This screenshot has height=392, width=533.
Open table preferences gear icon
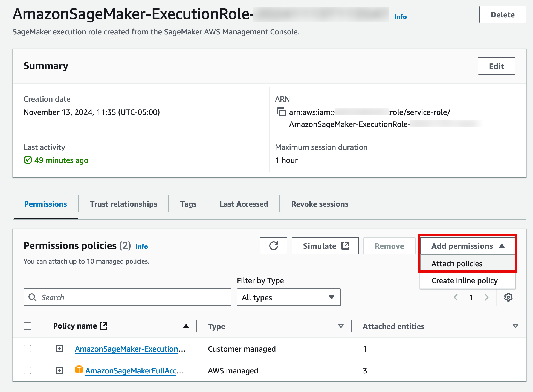tap(508, 297)
